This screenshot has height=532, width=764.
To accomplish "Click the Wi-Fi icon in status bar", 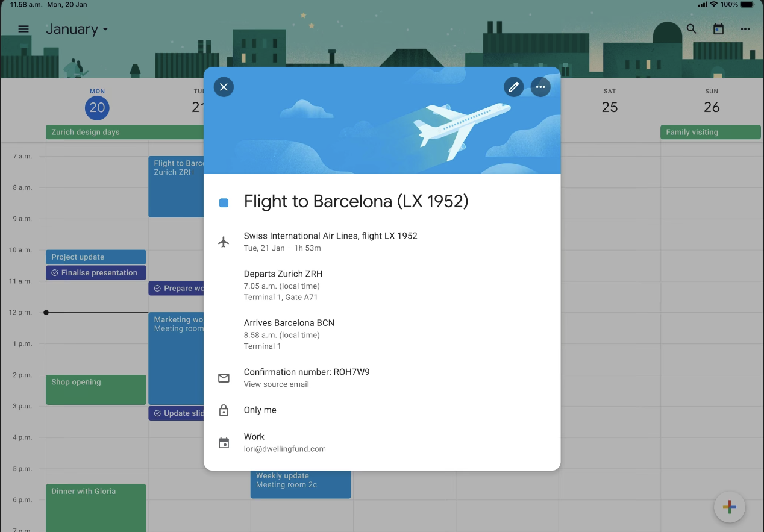I will click(714, 4).
